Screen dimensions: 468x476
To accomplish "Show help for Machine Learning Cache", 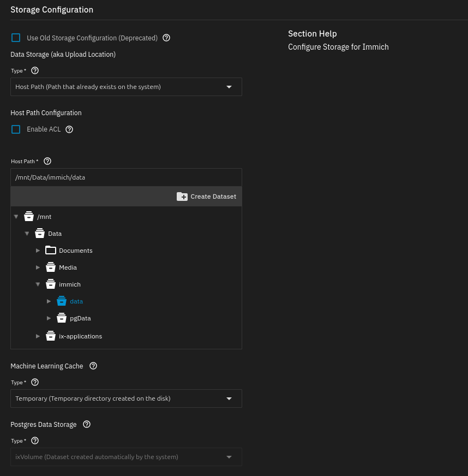I will (93, 366).
